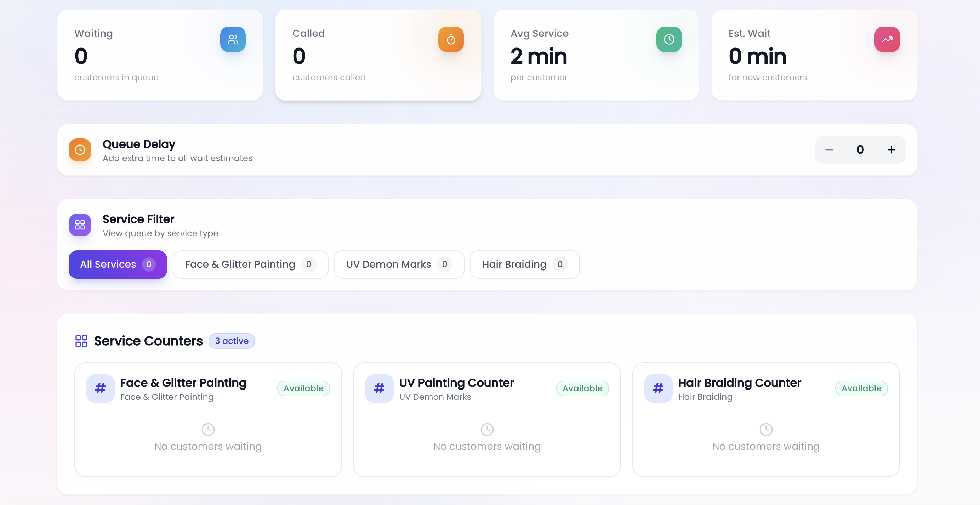Filter queue by Hair Braiding
The width and height of the screenshot is (980, 505).
tap(525, 264)
